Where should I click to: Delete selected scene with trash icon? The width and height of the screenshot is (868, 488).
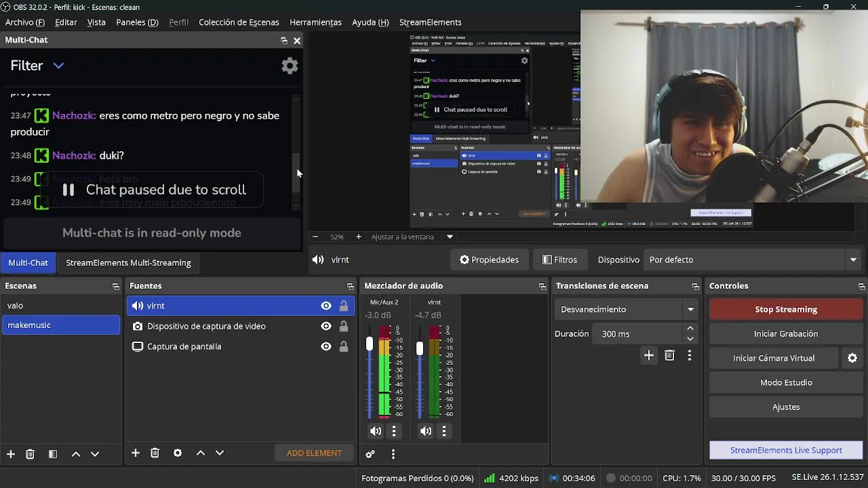click(30, 454)
